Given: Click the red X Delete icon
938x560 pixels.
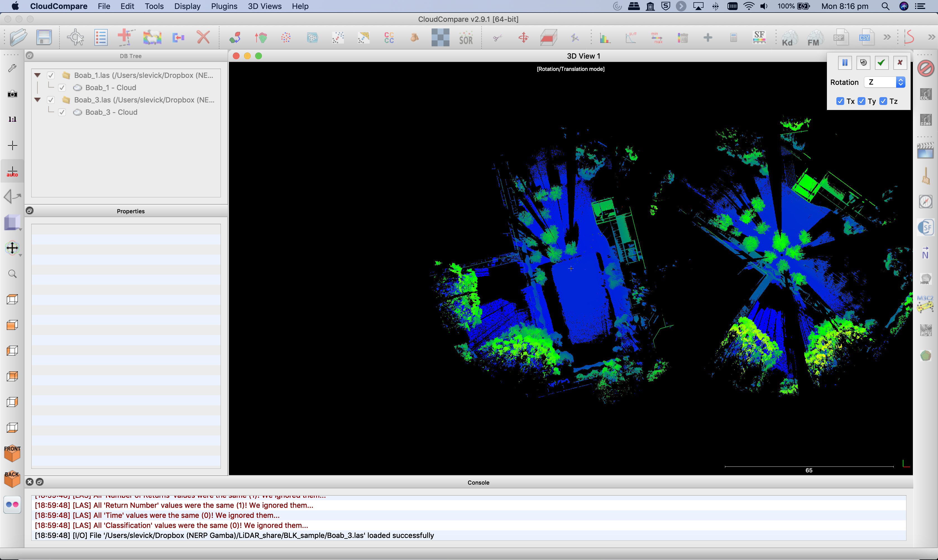Looking at the screenshot, I should (203, 37).
